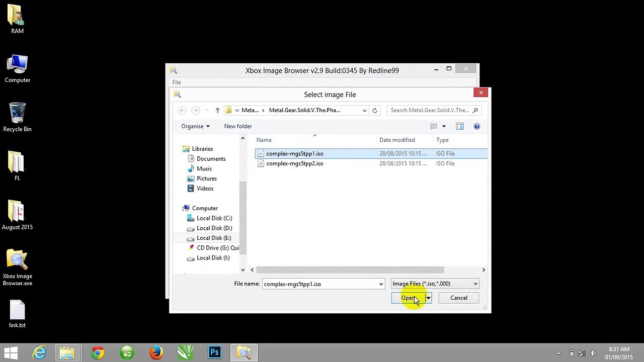Image resolution: width=644 pixels, height=362 pixels.
Task: Click the green taskbar app icon next to Chrome
Action: (127, 352)
